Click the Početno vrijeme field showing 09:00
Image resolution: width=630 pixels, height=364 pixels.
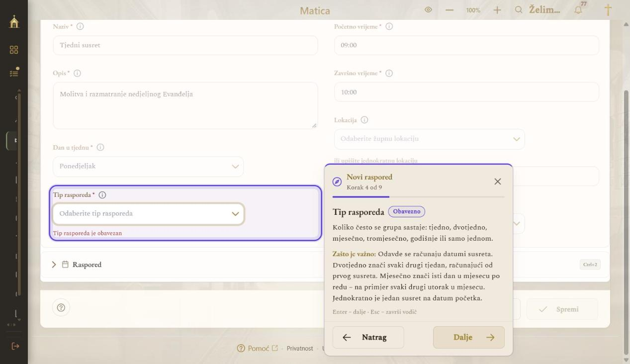(x=466, y=45)
